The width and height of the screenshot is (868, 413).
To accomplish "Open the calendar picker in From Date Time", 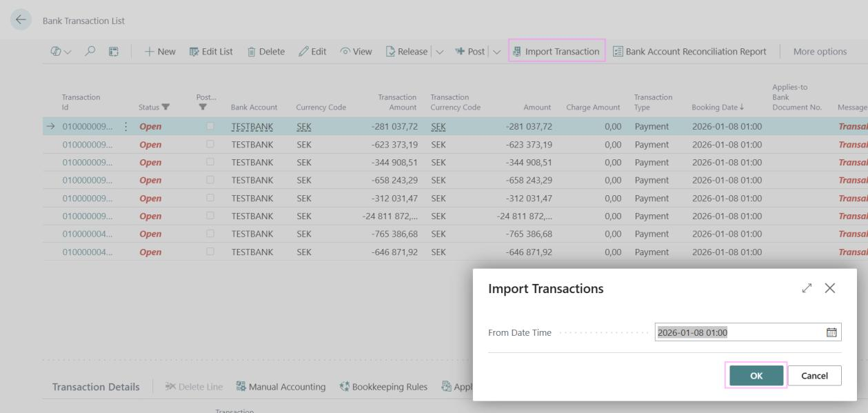I will [831, 332].
